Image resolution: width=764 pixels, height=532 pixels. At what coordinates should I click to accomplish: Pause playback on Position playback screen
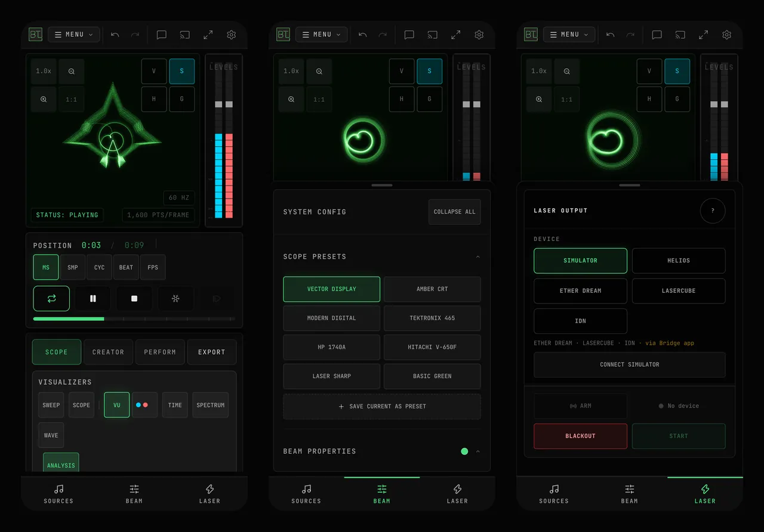click(x=93, y=298)
